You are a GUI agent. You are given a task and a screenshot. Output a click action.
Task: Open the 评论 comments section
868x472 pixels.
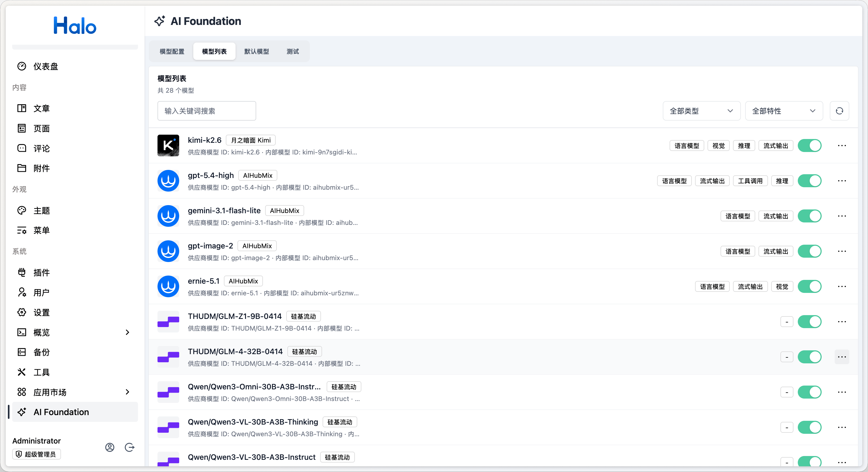(x=75, y=148)
